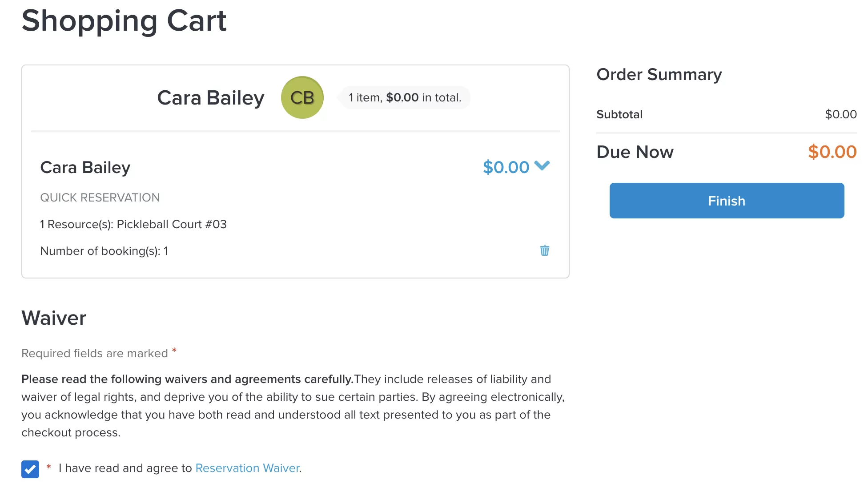The height and width of the screenshot is (500, 868).
Task: Click the Cara Bailey reservation item title
Action: click(85, 167)
